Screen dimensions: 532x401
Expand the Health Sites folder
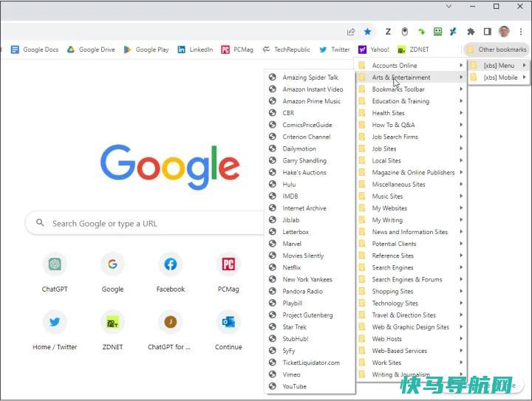411,113
